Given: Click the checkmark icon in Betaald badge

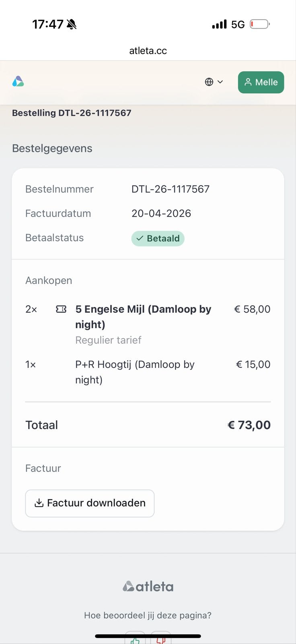Looking at the screenshot, I should point(140,238).
